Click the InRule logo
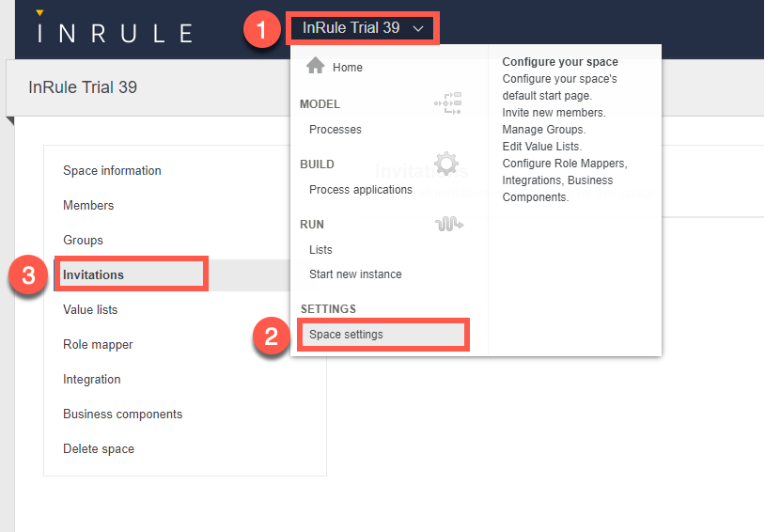The height and width of the screenshot is (532, 765). click(114, 32)
